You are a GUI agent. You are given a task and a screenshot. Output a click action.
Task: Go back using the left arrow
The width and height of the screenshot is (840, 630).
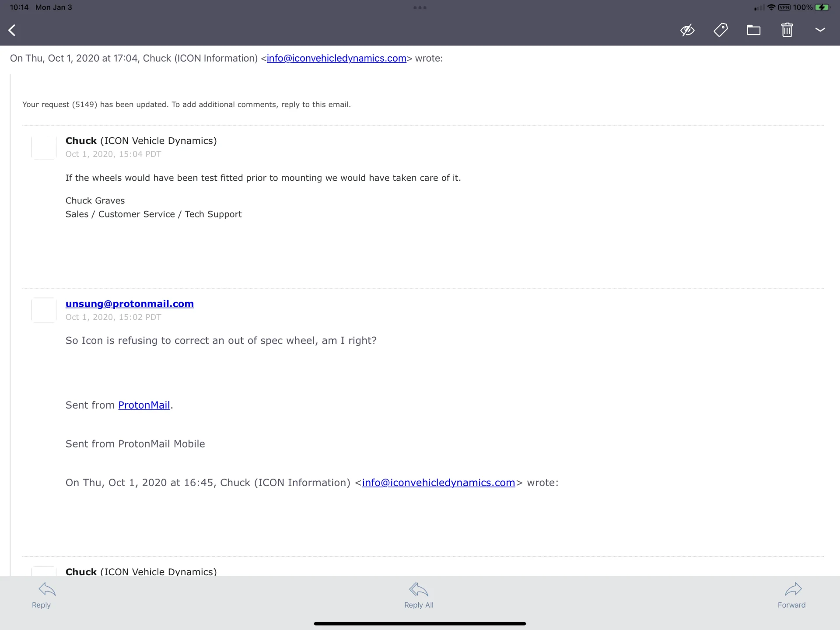12,30
